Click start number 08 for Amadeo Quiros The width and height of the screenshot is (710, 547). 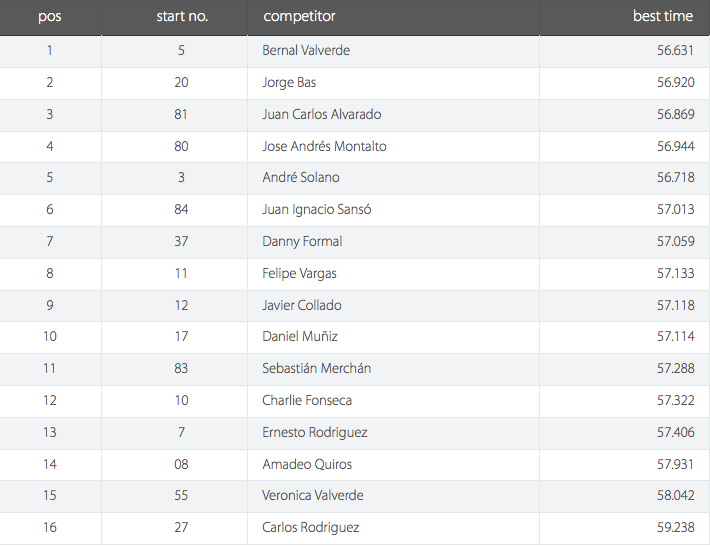click(x=181, y=464)
